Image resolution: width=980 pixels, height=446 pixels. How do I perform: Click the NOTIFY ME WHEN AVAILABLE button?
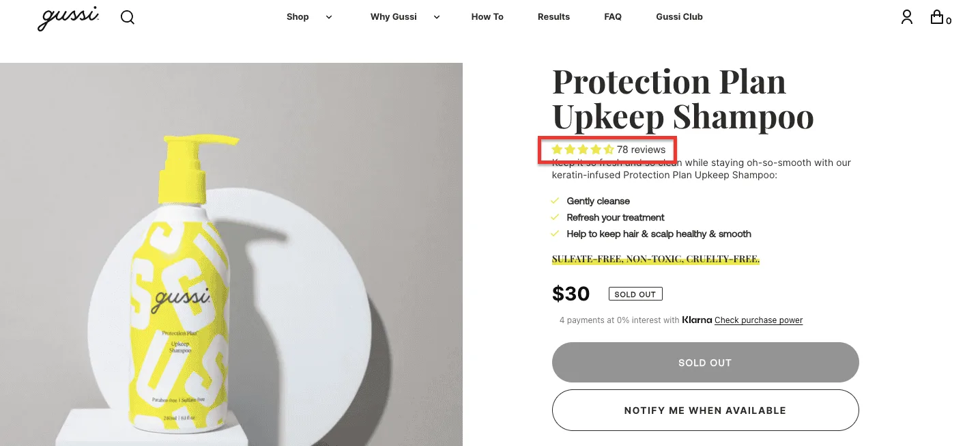[705, 410]
